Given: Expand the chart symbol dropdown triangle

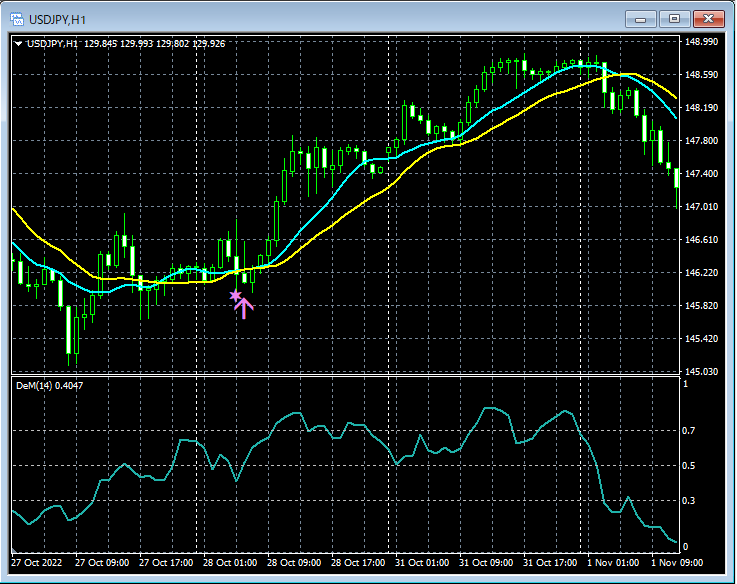Looking at the screenshot, I should [18, 44].
